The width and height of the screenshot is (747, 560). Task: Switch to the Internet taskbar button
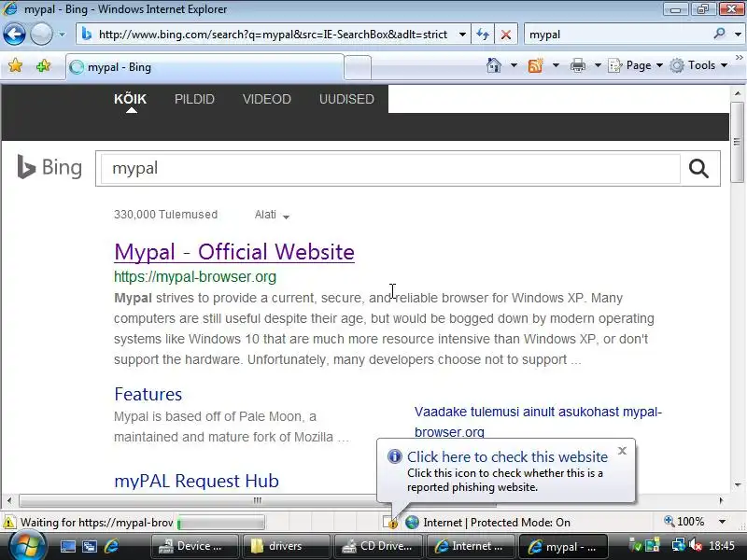tap(470, 546)
